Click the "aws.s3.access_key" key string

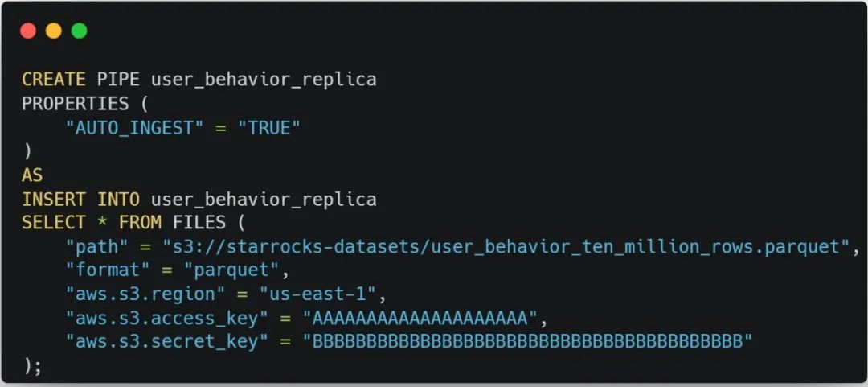162,319
